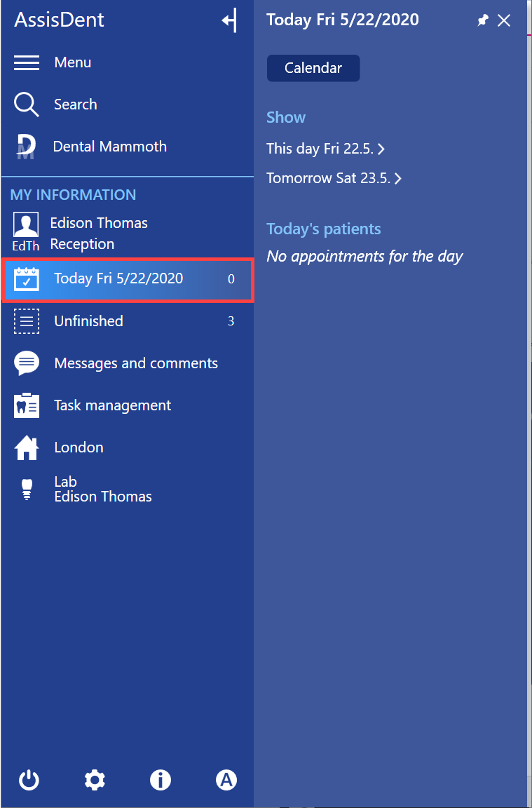Open the Task management tooth icon

[x=26, y=405]
